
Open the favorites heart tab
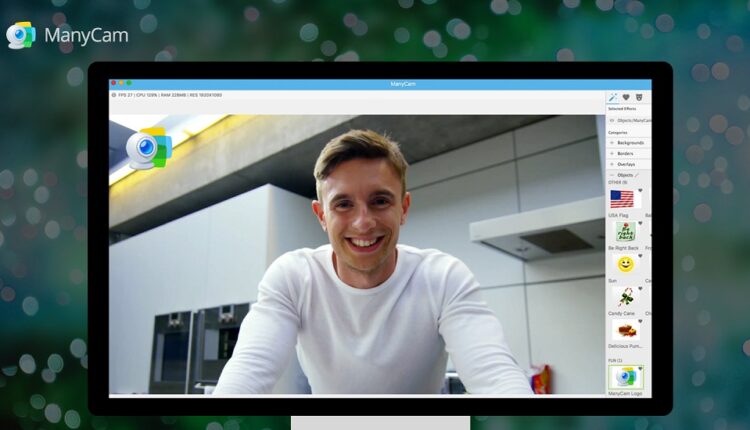click(x=626, y=97)
